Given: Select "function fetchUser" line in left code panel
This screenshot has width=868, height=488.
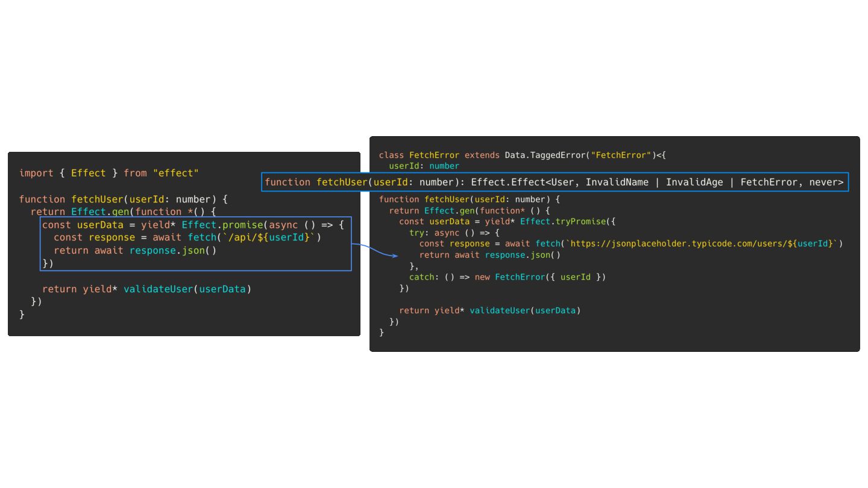Looking at the screenshot, I should click(124, 199).
